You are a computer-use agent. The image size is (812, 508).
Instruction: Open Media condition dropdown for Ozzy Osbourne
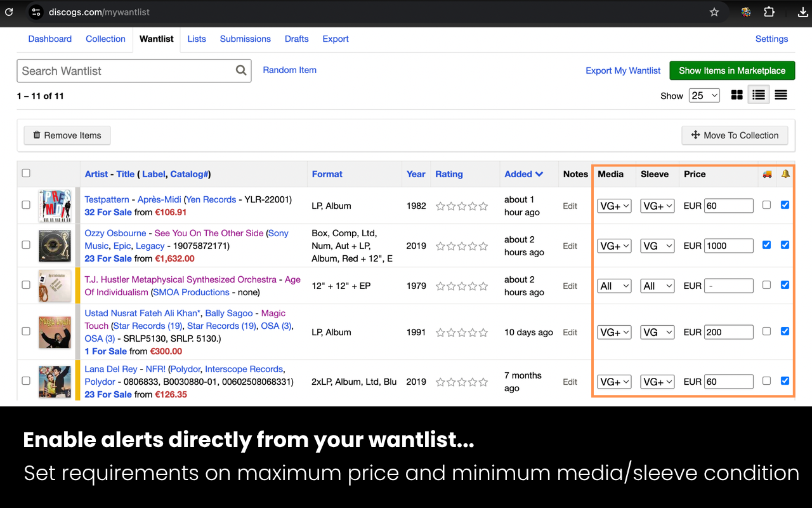click(614, 246)
